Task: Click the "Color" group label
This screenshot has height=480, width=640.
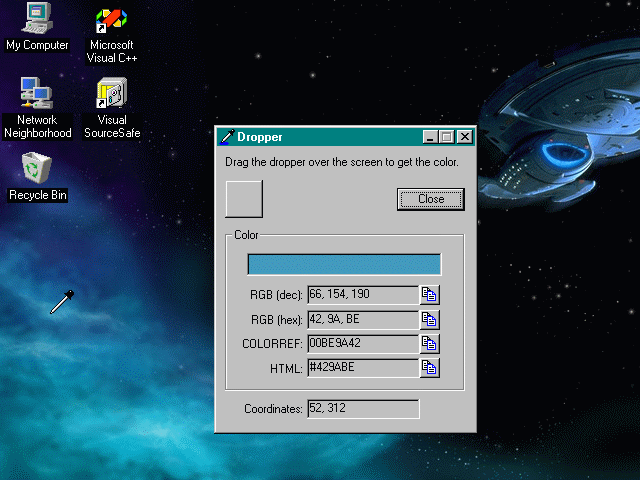Action: (x=246, y=235)
